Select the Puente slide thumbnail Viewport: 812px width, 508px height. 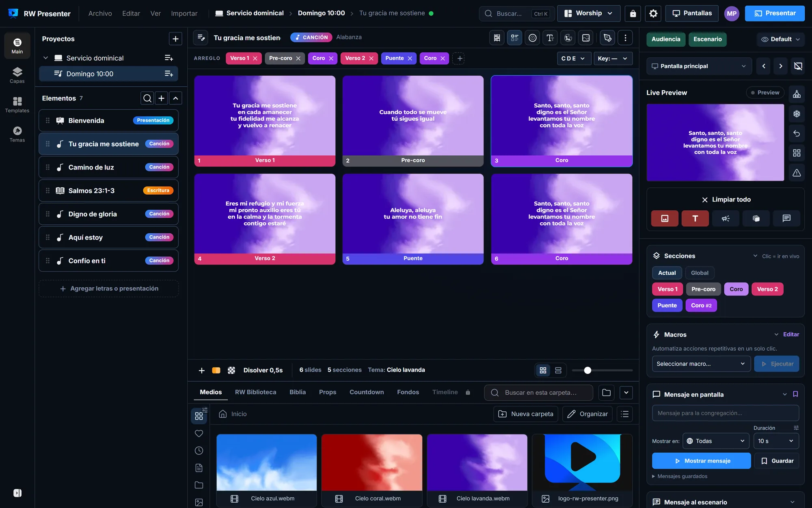click(413, 219)
